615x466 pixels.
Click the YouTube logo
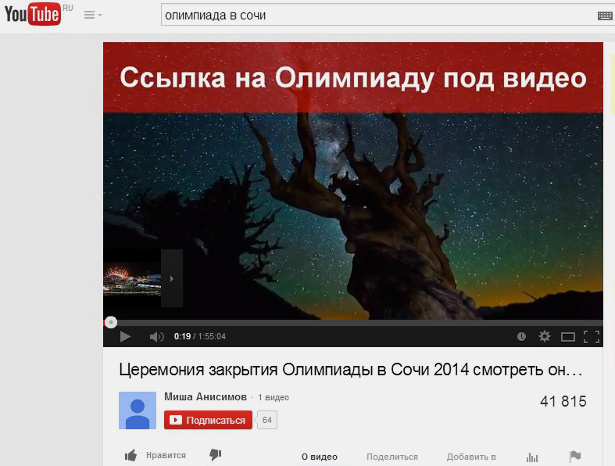click(32, 15)
